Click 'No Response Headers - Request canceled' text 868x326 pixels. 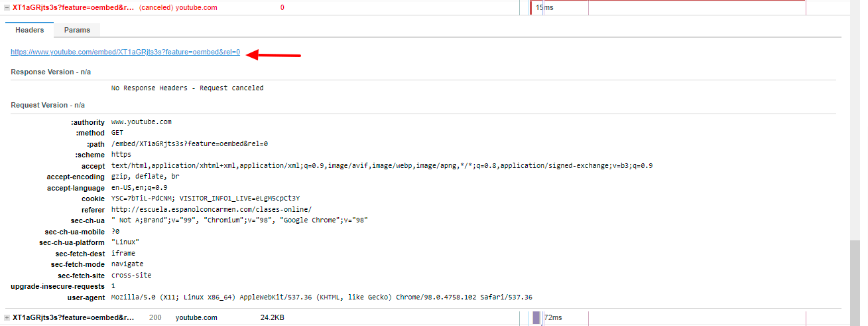point(187,88)
